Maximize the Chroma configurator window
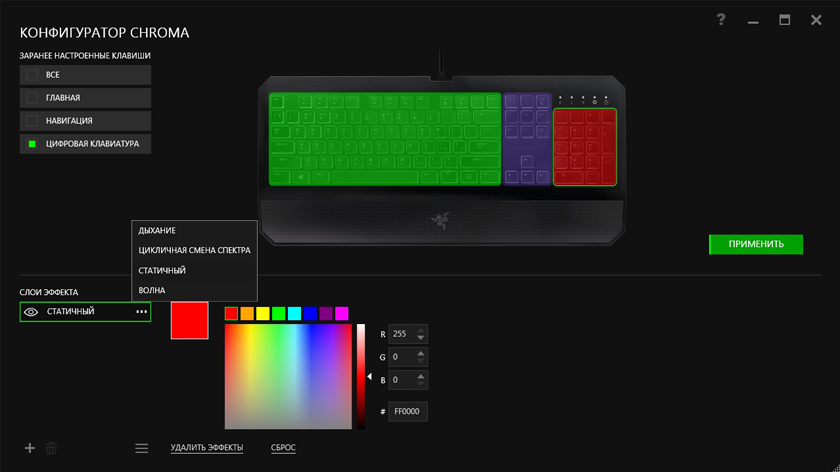Viewport: 840px width, 472px height. pyautogui.click(x=785, y=20)
